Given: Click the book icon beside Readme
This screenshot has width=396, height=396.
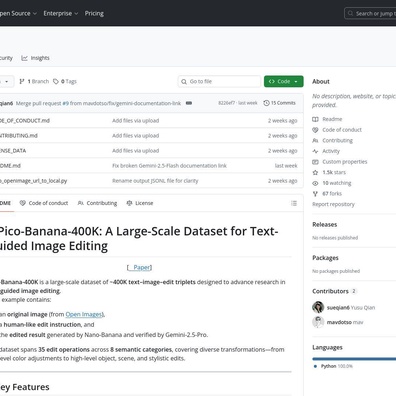Looking at the screenshot, I should [315, 119].
